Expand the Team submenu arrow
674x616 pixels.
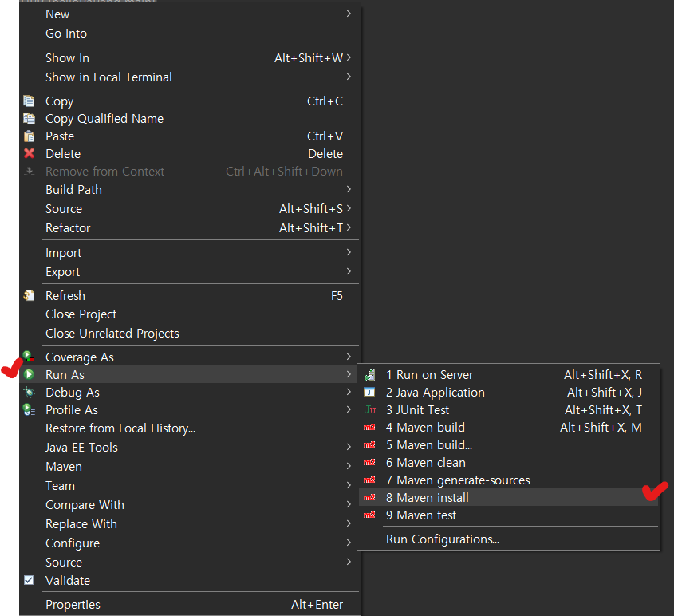point(349,486)
